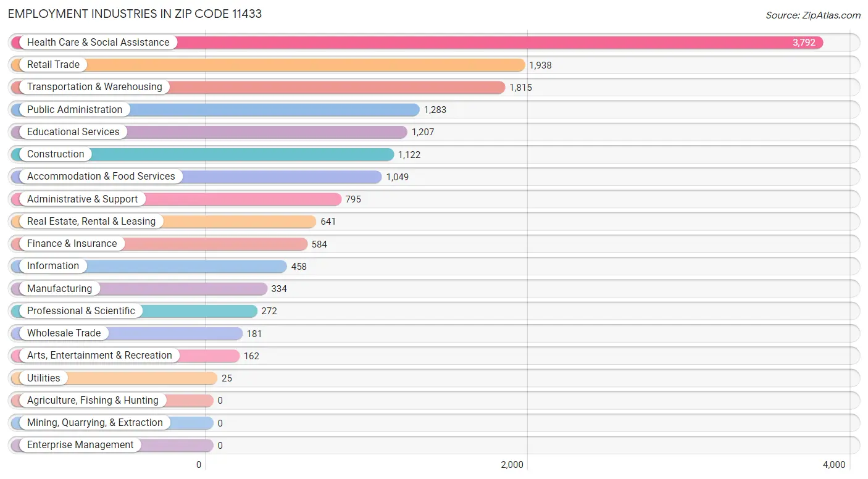Click the Arts, Entertainment & Recreation label
The height and width of the screenshot is (479, 868).
point(99,356)
